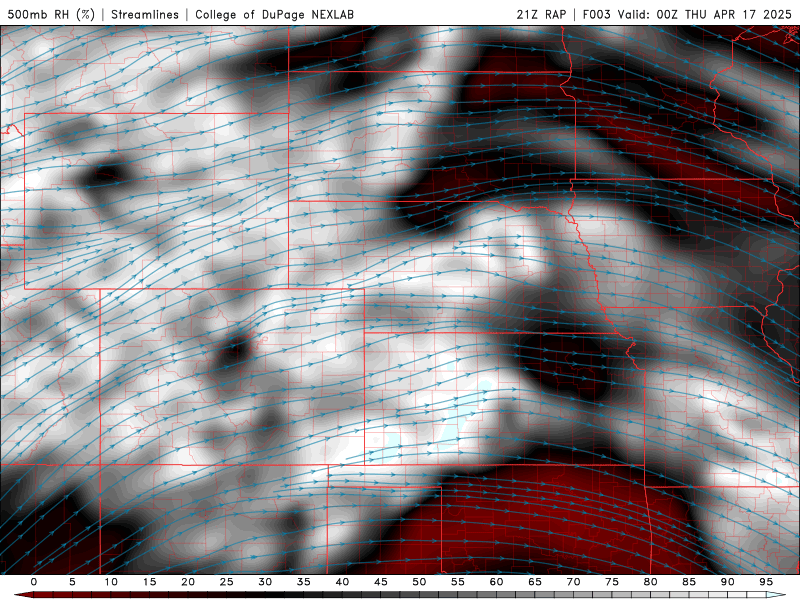Click the color bar label "40"
This screenshot has width=800, height=600.
342,582
